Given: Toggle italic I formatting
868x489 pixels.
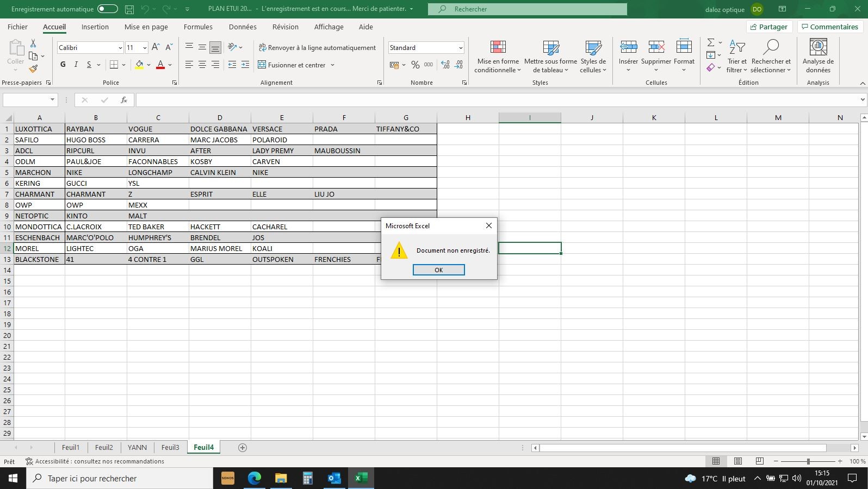Looking at the screenshot, I should click(x=76, y=65).
